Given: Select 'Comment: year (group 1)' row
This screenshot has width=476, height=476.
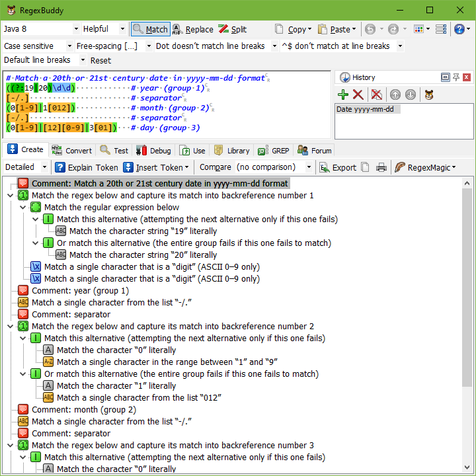Looking at the screenshot, I should coord(80,290).
